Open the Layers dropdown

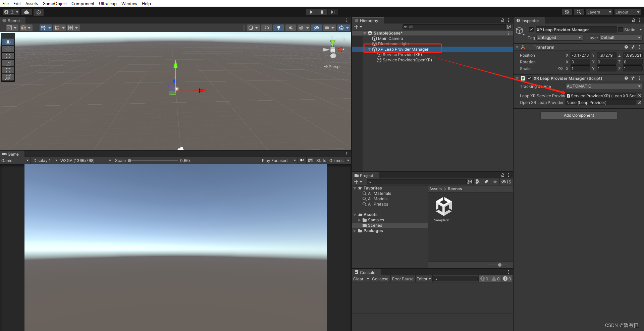(599, 12)
